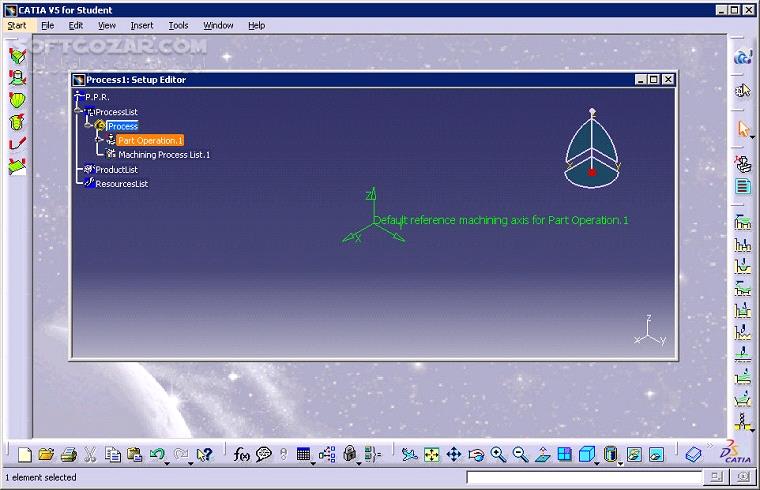This screenshot has height=490, width=760.
Task: Expand the Shading mode dropdown arrow
Action: coord(620,464)
